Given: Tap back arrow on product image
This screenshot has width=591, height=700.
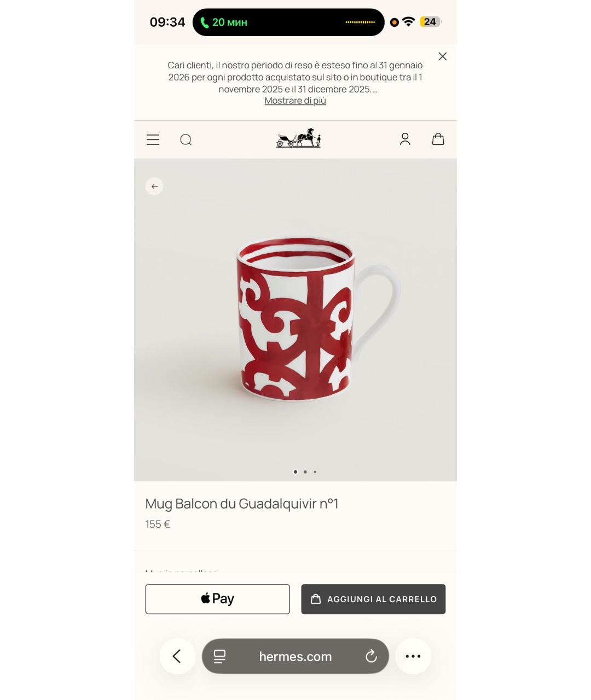Looking at the screenshot, I should click(x=154, y=186).
